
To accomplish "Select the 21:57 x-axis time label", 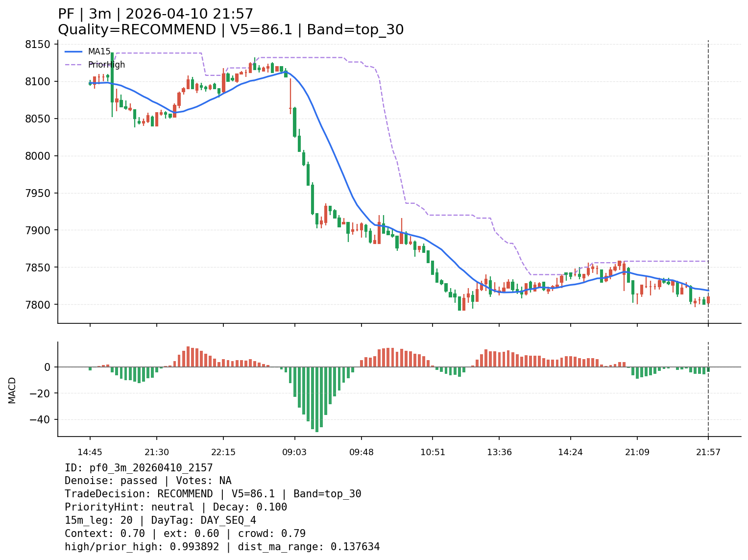I will point(708,452).
